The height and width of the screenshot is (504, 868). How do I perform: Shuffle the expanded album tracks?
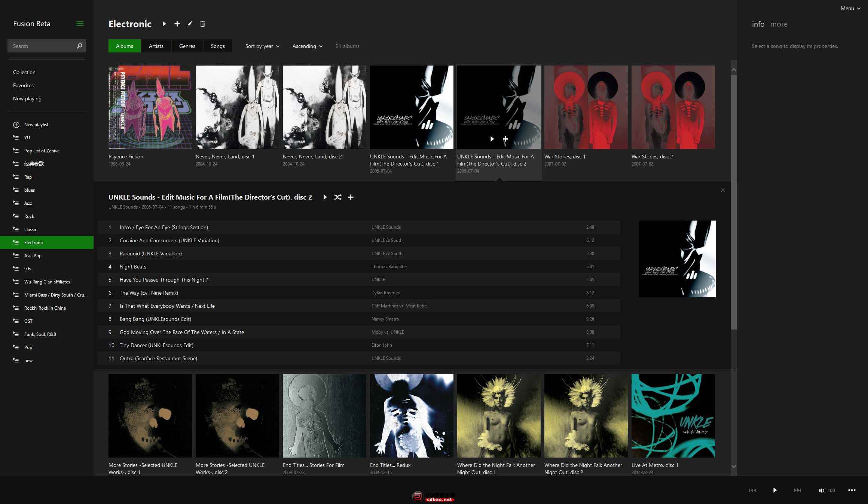(x=337, y=197)
